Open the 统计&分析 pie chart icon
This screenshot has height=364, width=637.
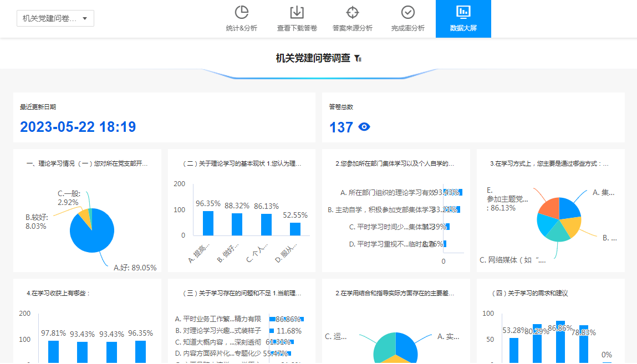pyautogui.click(x=241, y=12)
